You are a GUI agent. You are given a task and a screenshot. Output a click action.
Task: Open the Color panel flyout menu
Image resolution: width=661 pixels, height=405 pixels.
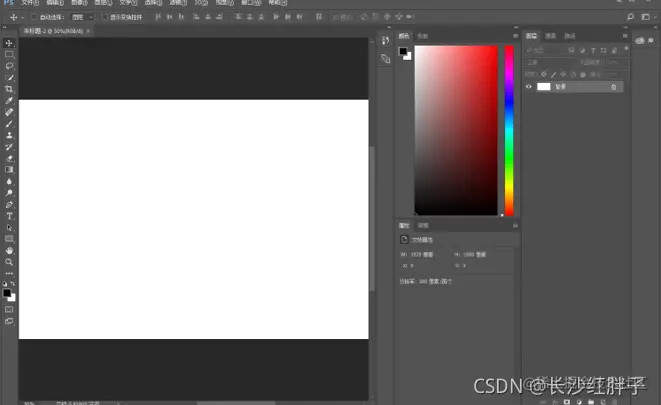coord(515,36)
